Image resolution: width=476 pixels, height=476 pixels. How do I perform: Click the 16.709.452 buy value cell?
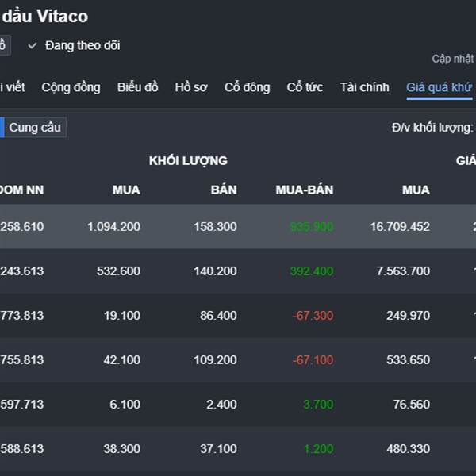(400, 227)
